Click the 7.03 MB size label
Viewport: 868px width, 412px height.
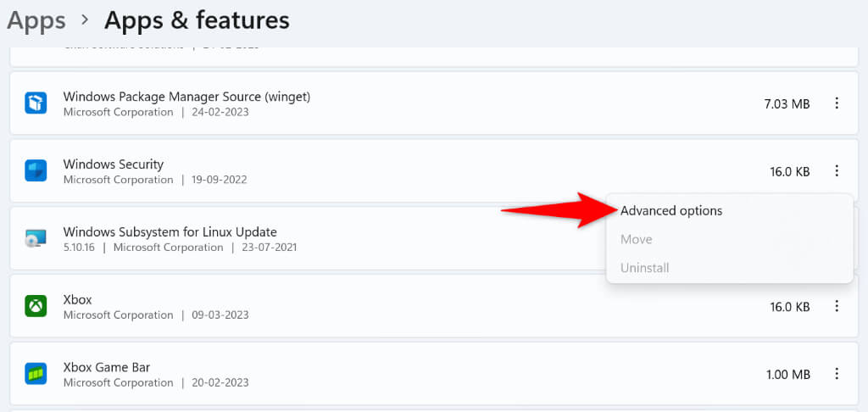[786, 103]
